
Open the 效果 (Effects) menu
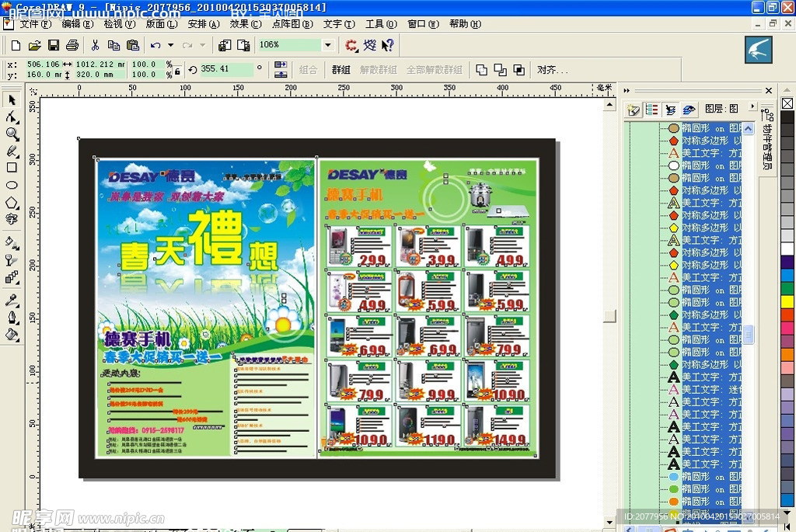(245, 24)
